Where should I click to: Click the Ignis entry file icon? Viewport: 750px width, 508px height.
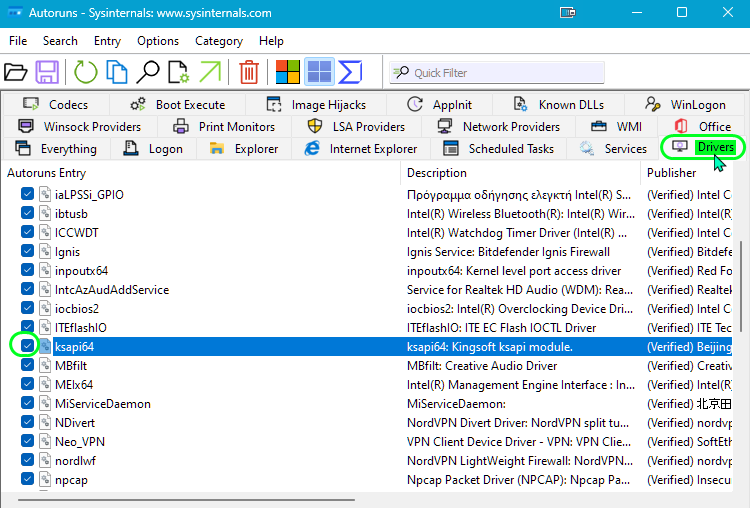pos(45,251)
